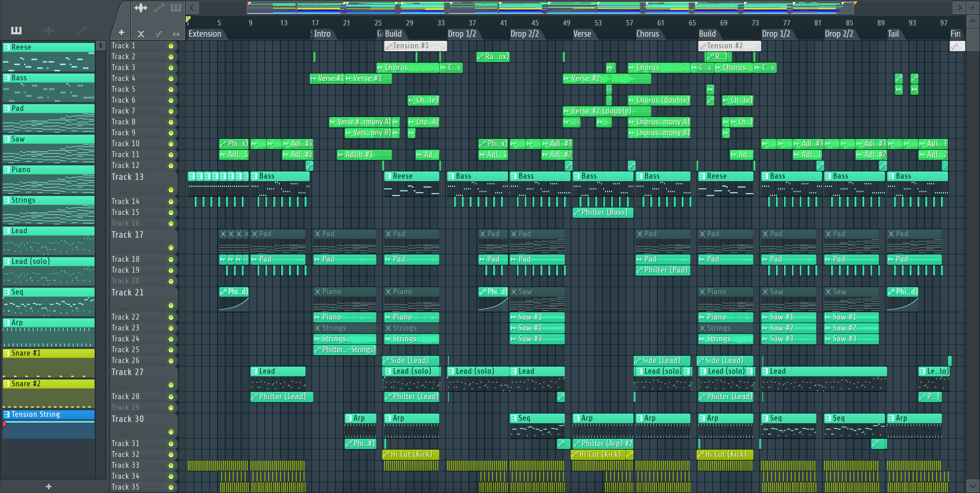This screenshot has height=493, width=980.
Task: Open the Adlib #1 clip menu icon
Action: tap(341, 155)
